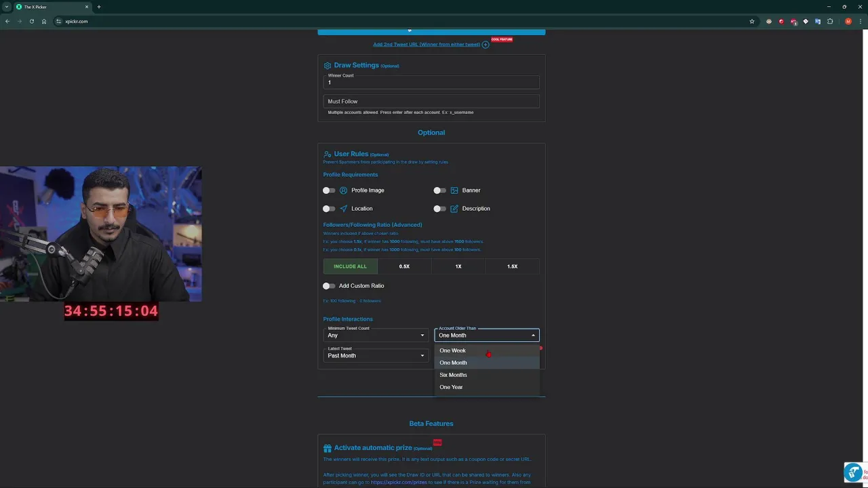The width and height of the screenshot is (868, 488).
Task: Open the Extensions puzzle-piece menu
Action: pos(830,21)
